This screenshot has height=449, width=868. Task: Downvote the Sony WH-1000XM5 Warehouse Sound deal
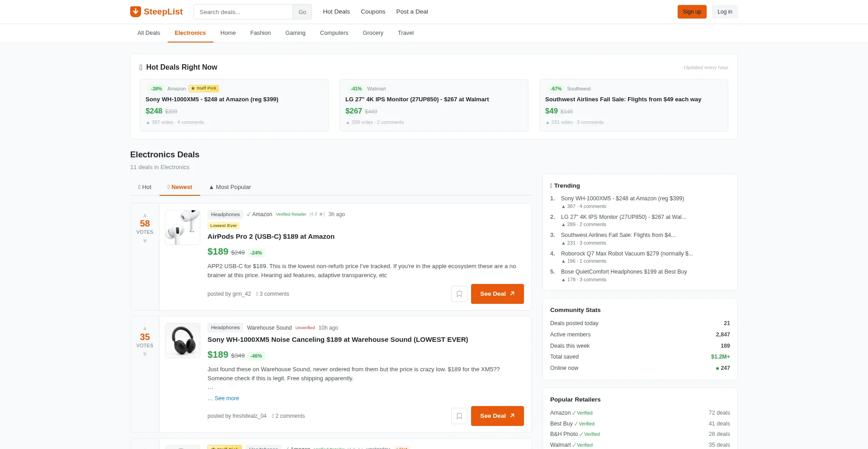[145, 354]
